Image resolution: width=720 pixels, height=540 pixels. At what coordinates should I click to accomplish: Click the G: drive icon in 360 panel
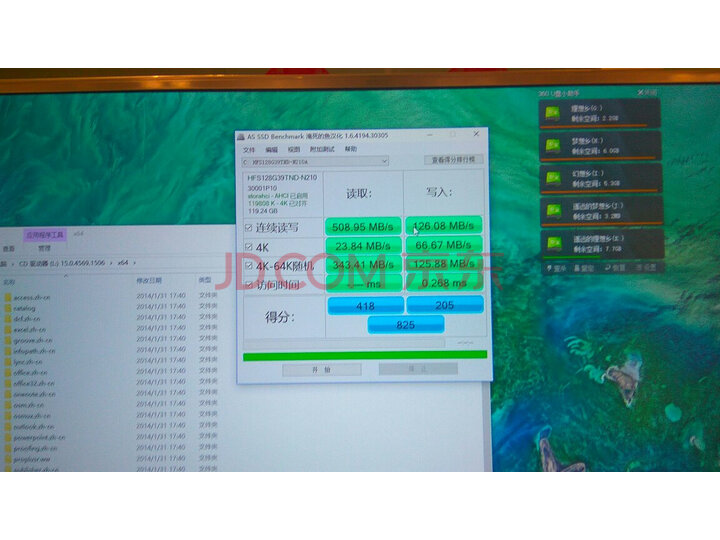553,113
